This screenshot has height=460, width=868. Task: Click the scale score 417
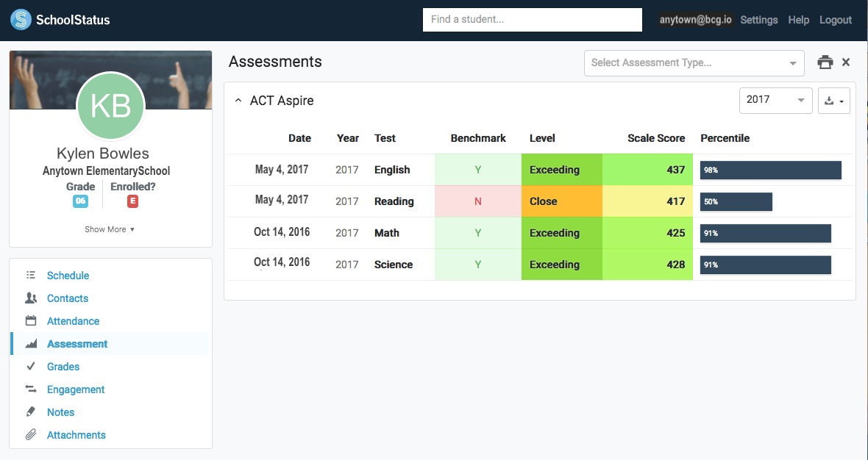(x=675, y=201)
